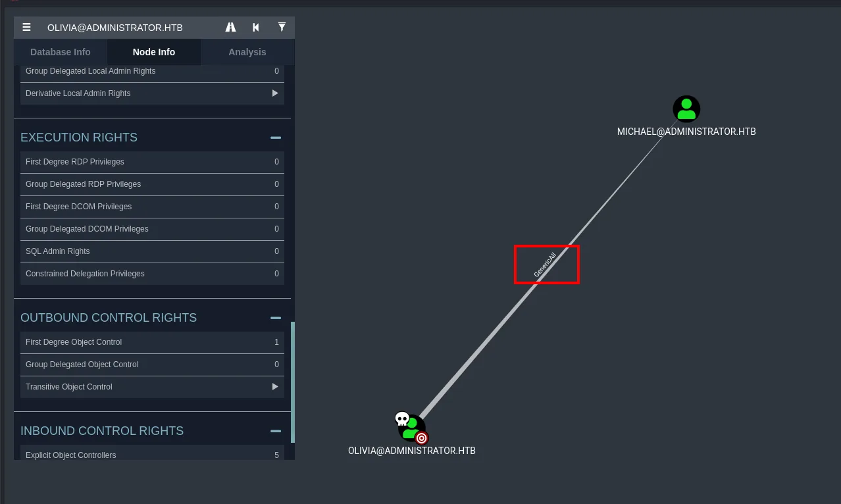The image size is (841, 504).
Task: Open First Degree Object Control row
Action: (x=152, y=342)
